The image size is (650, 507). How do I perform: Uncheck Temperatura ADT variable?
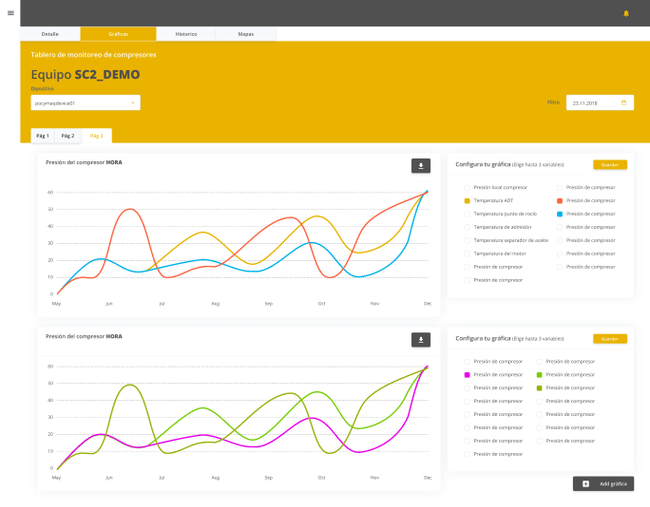point(467,201)
